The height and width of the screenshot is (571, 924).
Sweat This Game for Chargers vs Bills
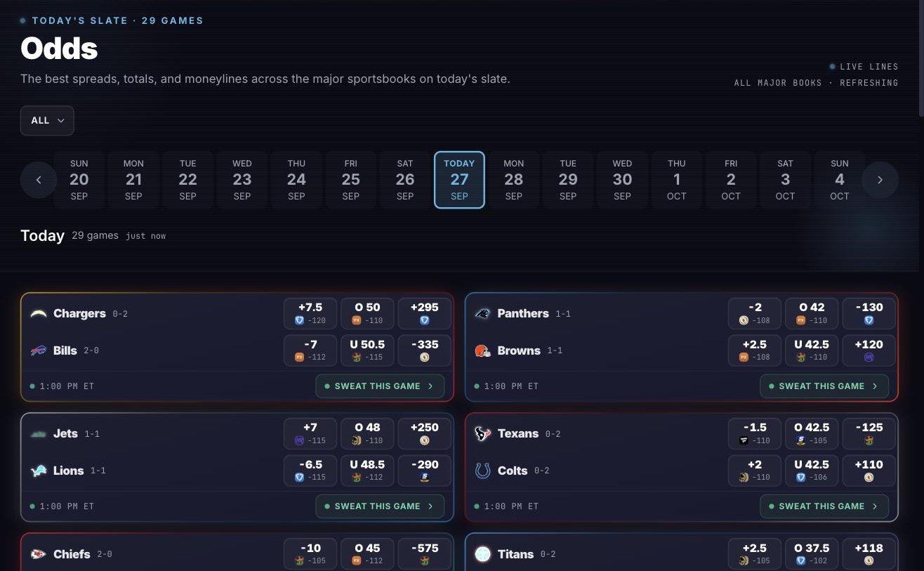(380, 386)
